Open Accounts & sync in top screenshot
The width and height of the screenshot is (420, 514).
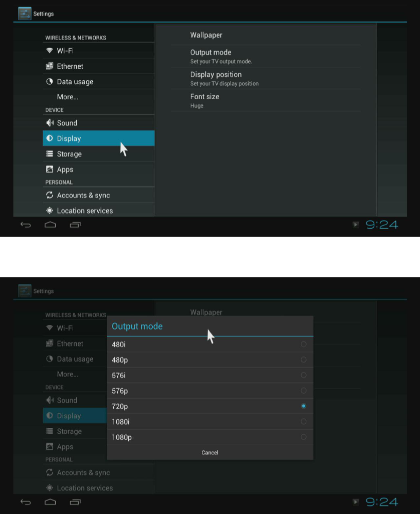pos(99,195)
